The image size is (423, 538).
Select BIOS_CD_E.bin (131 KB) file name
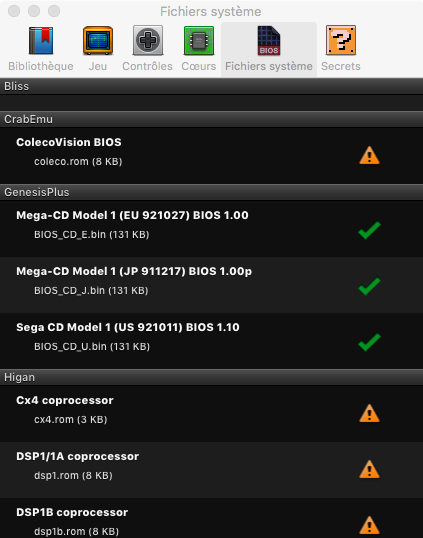pyautogui.click(x=92, y=235)
